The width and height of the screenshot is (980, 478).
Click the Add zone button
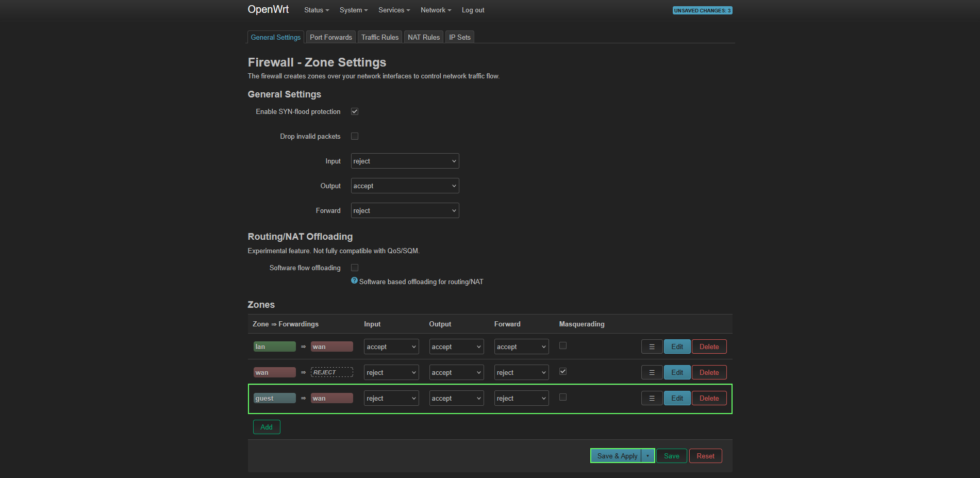tap(267, 427)
